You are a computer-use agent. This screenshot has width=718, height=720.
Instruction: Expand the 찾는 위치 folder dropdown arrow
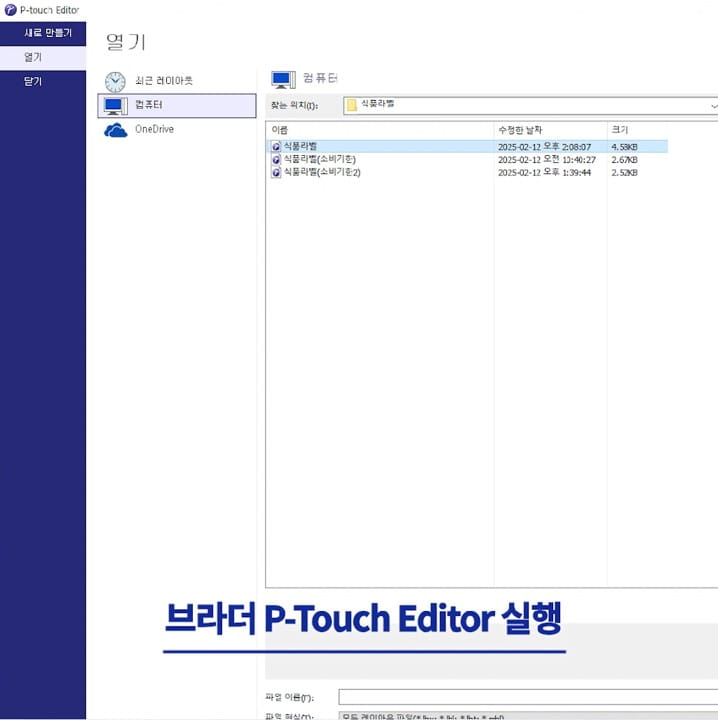point(713,105)
